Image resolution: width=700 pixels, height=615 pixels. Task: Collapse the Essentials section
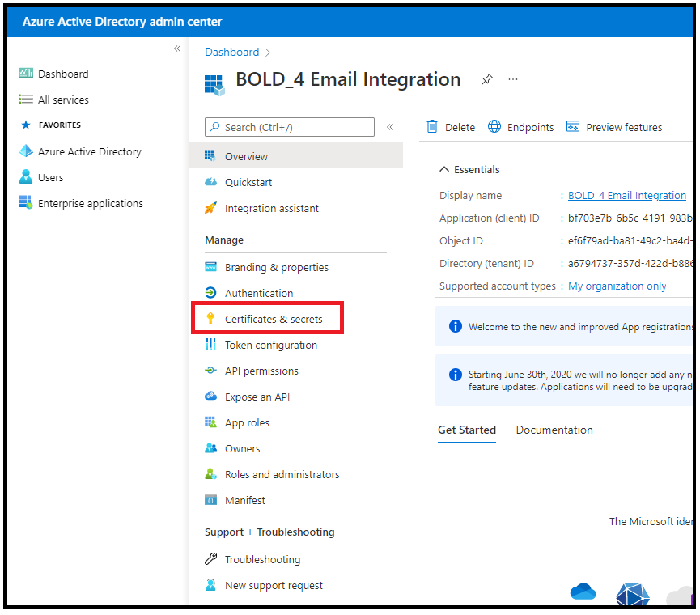pos(443,169)
